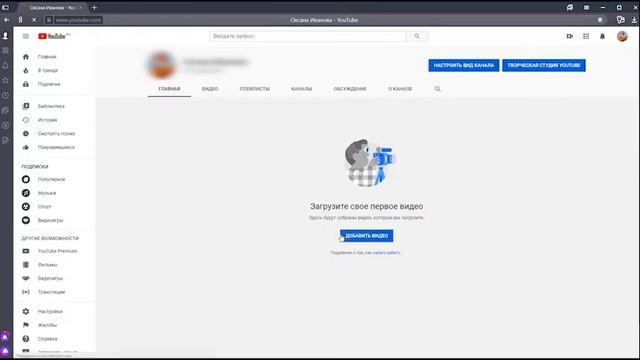Open ТВОРЧЕСКАЯ СТУДИЯ YOUTUBE button
Image resolution: width=640 pixels, height=360 pixels.
pos(544,65)
